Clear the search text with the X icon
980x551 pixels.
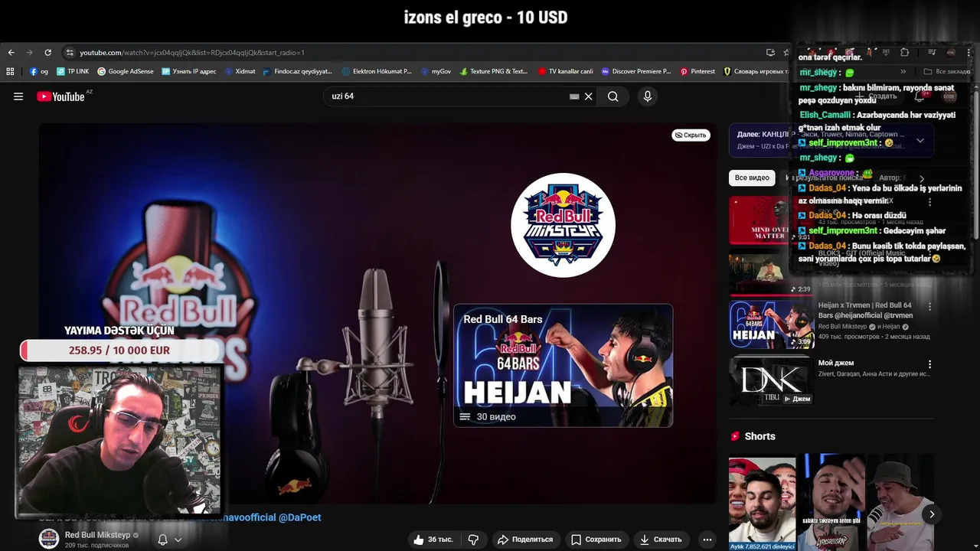[589, 96]
